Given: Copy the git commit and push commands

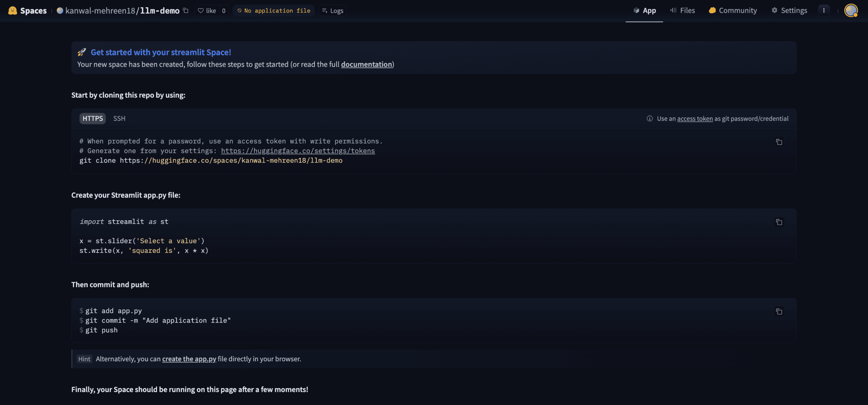Looking at the screenshot, I should click(779, 311).
